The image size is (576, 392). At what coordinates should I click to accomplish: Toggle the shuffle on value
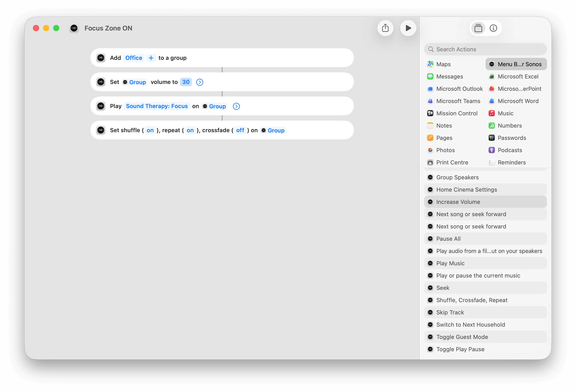[x=150, y=130]
